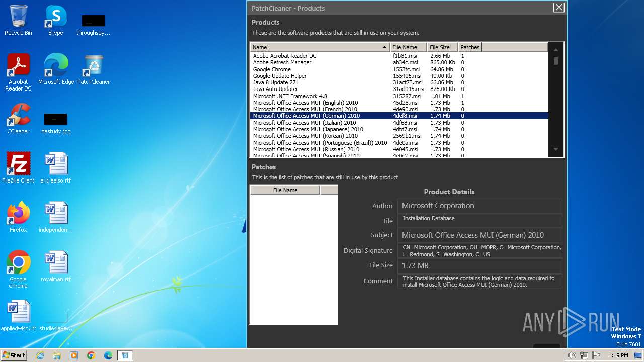644x362 pixels.
Task: Open the PatchCleaner desktop shortcut
Action: (x=94, y=69)
